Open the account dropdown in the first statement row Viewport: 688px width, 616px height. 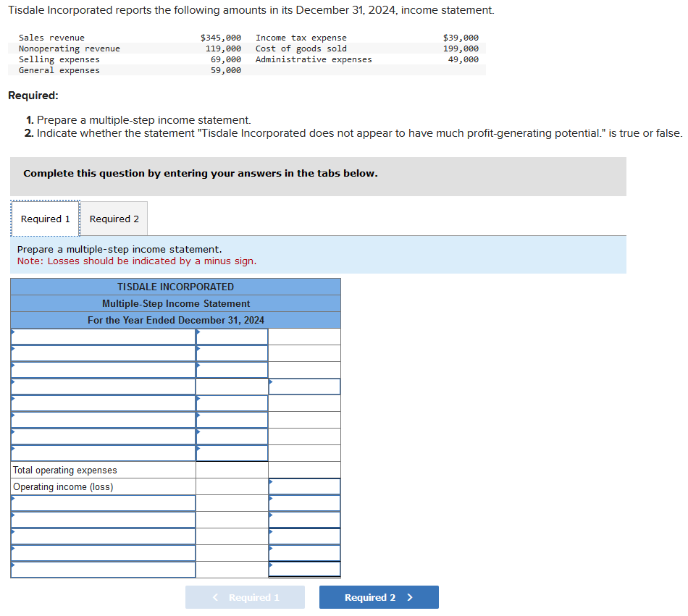[x=101, y=336]
